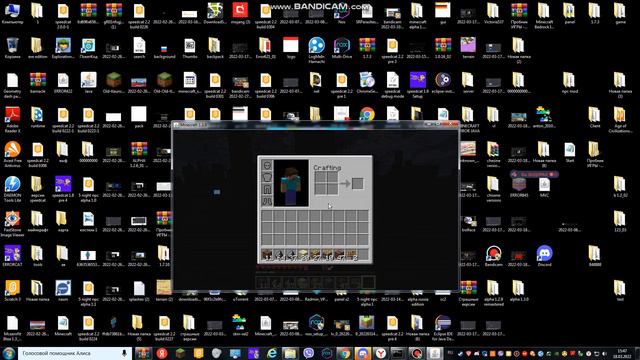
Task: Select the java desktop shortcut
Action: [x=88, y=82]
